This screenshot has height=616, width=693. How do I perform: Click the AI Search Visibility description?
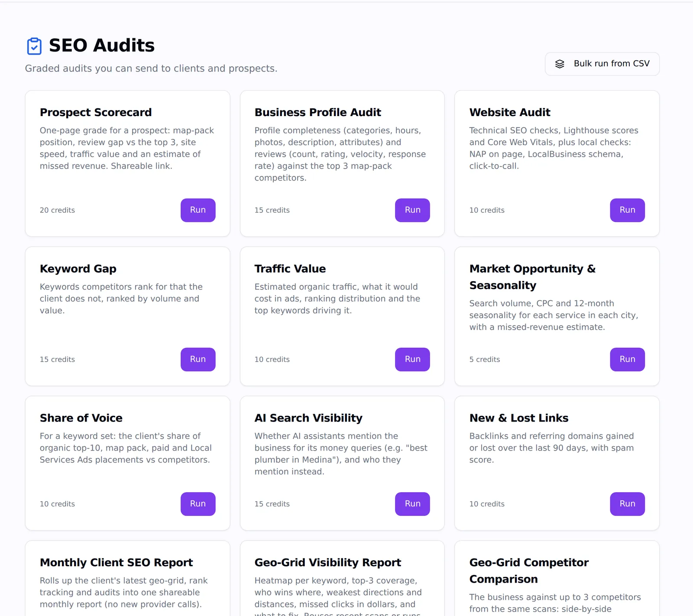(341, 454)
